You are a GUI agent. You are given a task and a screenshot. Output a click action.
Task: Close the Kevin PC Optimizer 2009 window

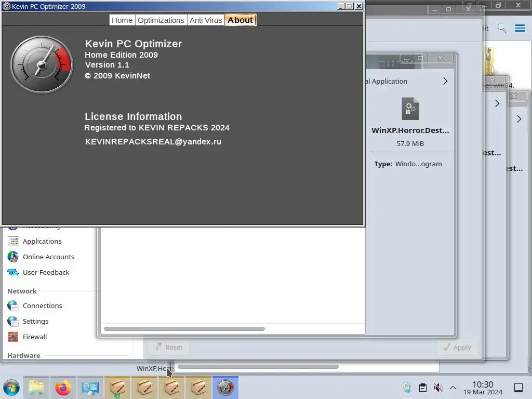358,6
